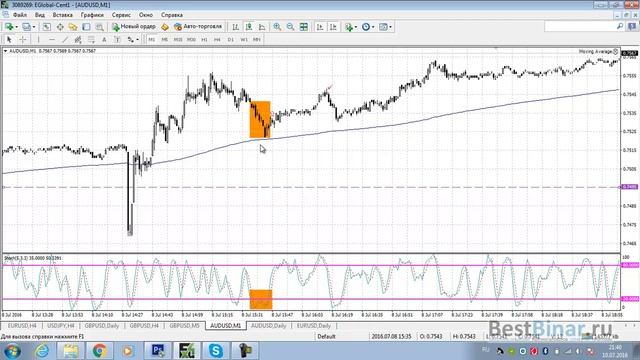This screenshot has height=360, width=640.
Task: Zoom in on the chart
Action: [x=277, y=27]
